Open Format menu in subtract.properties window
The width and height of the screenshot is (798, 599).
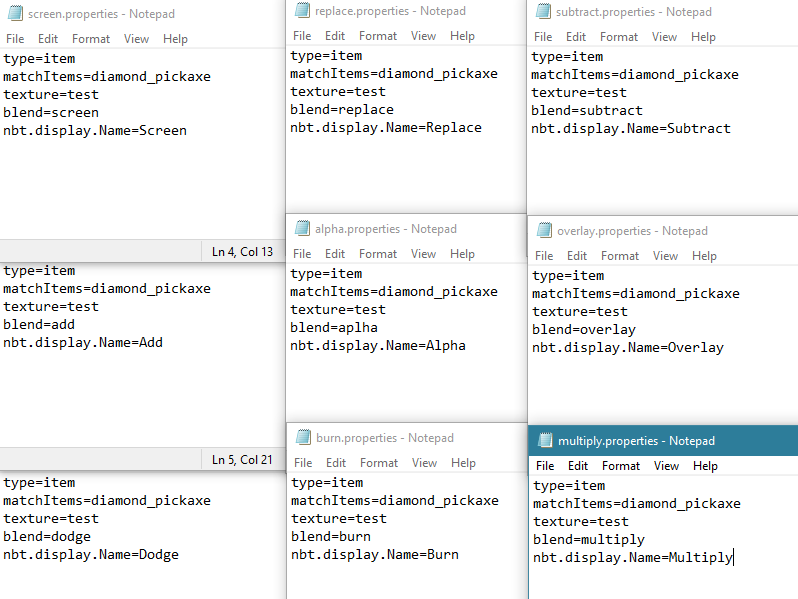tap(619, 37)
